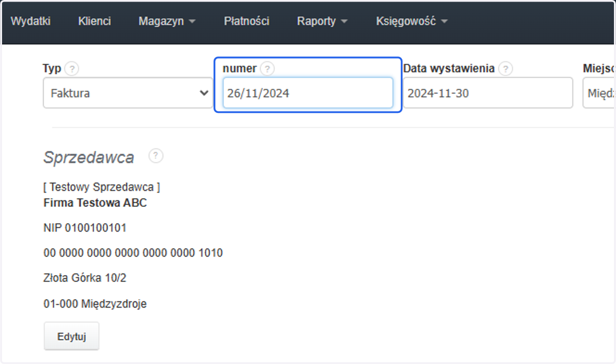This screenshot has width=616, height=364.
Task: Open the Typ select showing Faktura
Action: click(x=128, y=93)
